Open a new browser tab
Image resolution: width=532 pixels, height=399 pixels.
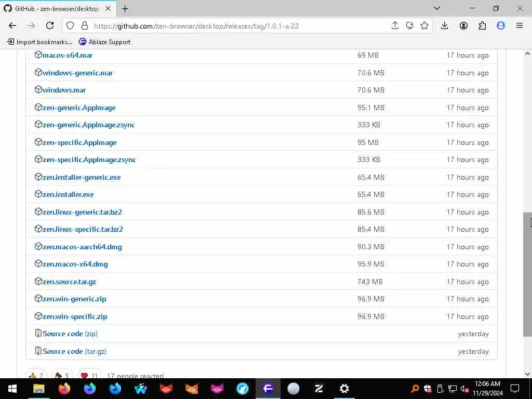(125, 9)
